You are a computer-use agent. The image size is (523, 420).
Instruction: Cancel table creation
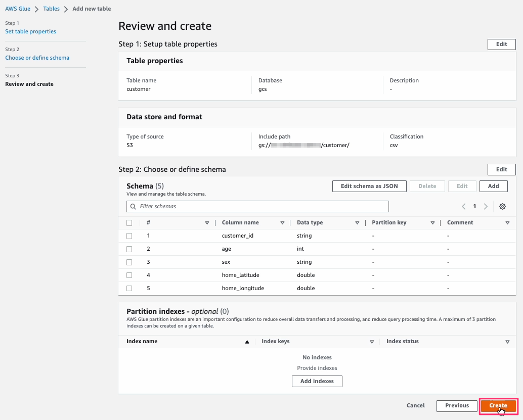pyautogui.click(x=416, y=406)
